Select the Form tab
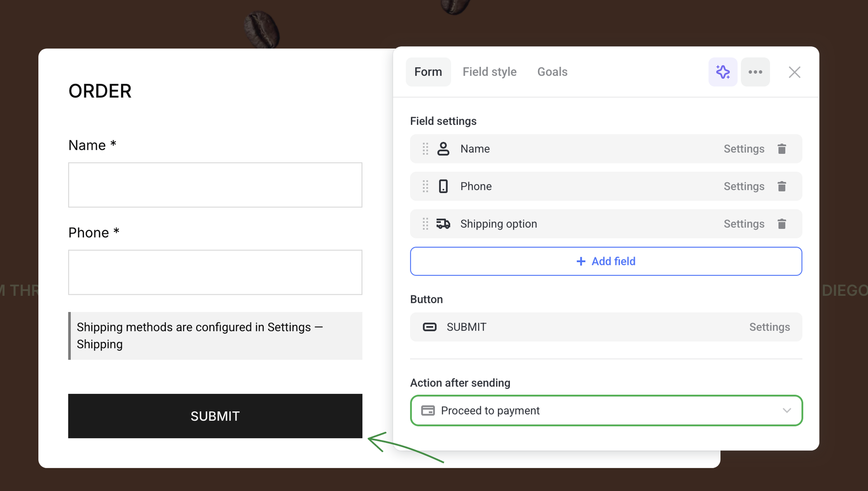 click(428, 72)
